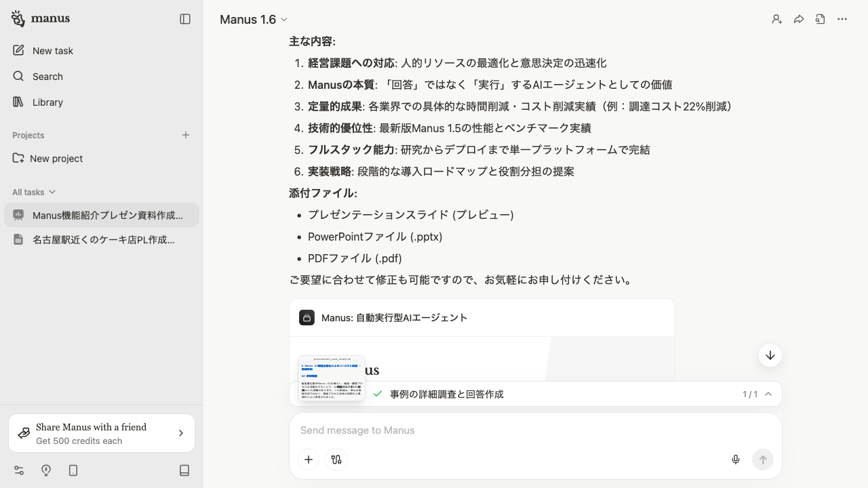Click PDFファイル (.pdf) list item
Viewport: 868px width, 488px height.
coord(355,258)
